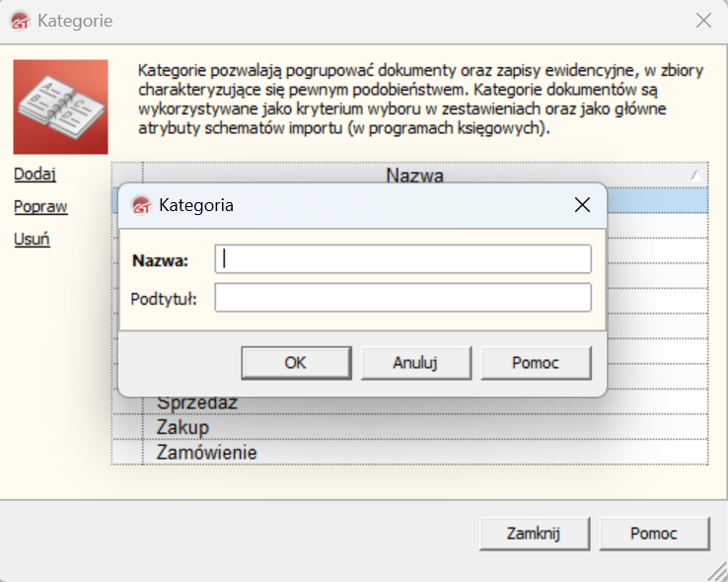The width and height of the screenshot is (728, 582).
Task: Close the Kategoria dialog with X
Action: pos(582,204)
